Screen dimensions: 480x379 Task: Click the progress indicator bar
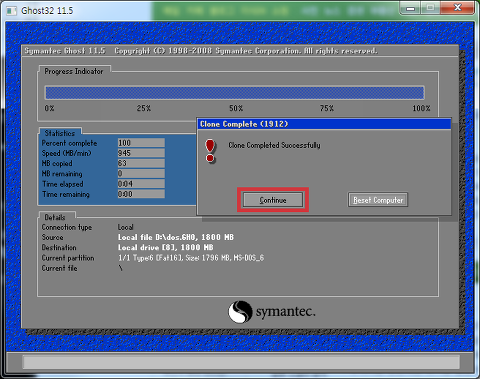pos(235,93)
